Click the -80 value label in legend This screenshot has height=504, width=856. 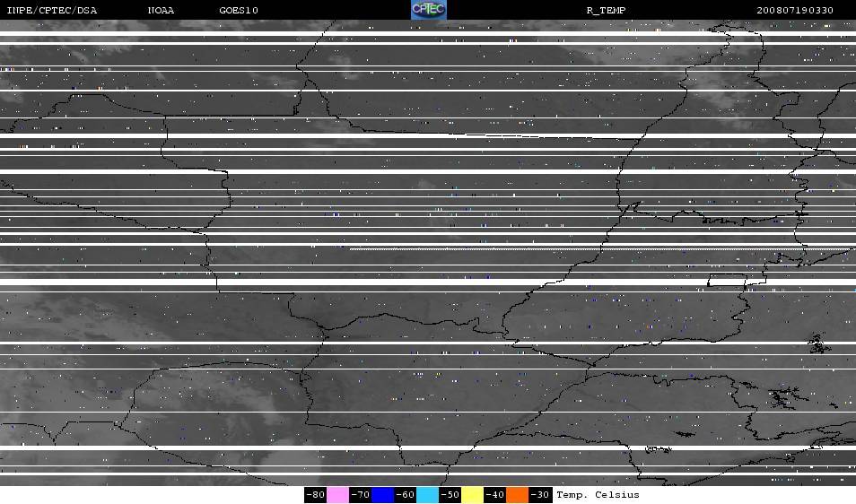(315, 495)
